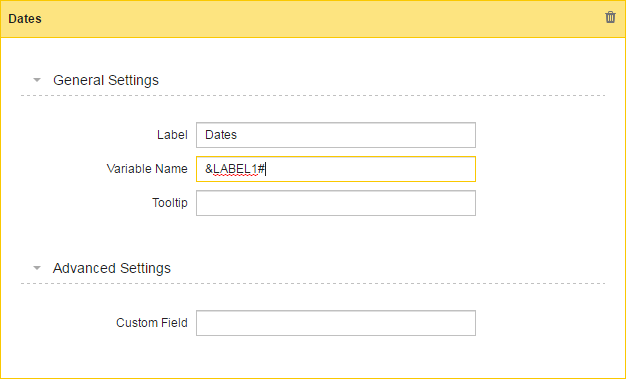Select the Dates title in yellow header

pos(25,19)
